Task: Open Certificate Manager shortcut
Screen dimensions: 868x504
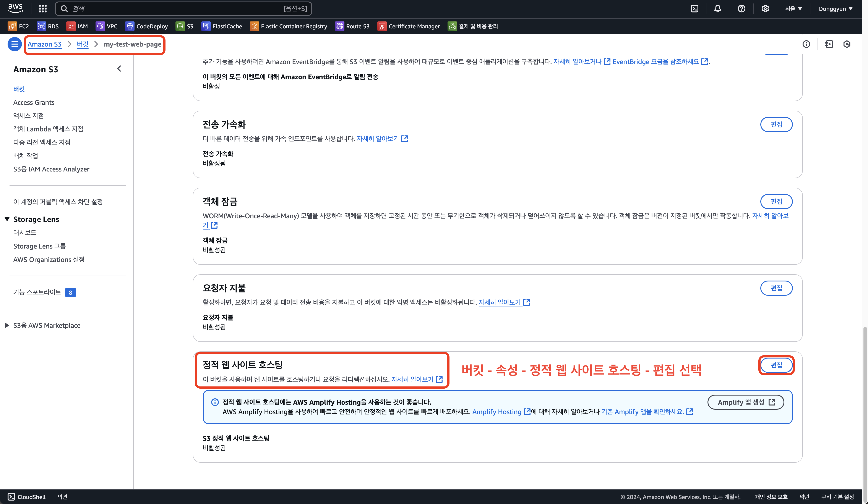Action: click(x=409, y=26)
